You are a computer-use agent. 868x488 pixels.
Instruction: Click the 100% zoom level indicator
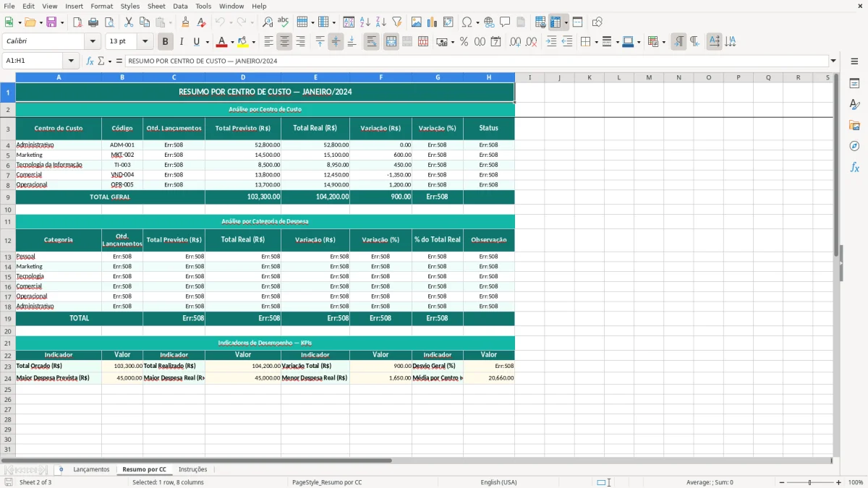click(x=856, y=482)
